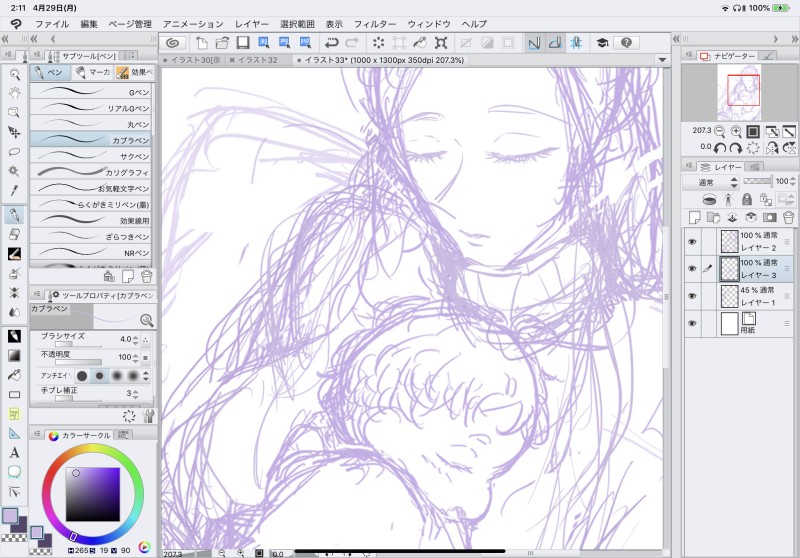Redo the last undone action

(x=352, y=43)
